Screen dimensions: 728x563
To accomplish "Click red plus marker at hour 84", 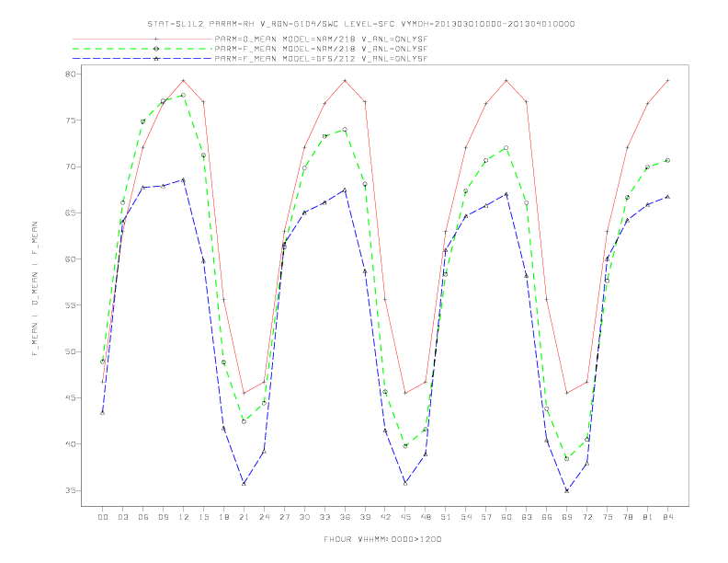I will 667,81.
